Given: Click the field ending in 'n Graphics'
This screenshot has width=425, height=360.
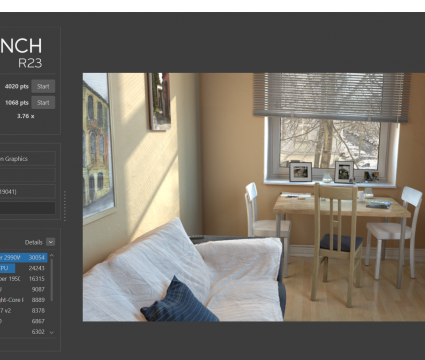Looking at the screenshot, I should 28,159.
